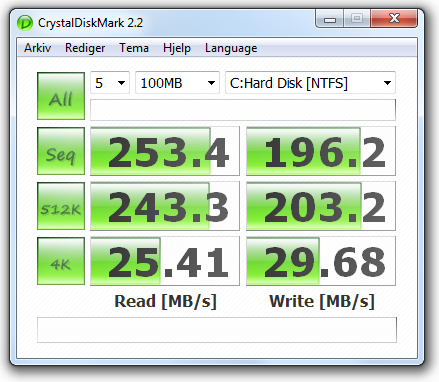Open the Hjelp menu
Viewport: 439px width, 382px height.
click(x=177, y=48)
